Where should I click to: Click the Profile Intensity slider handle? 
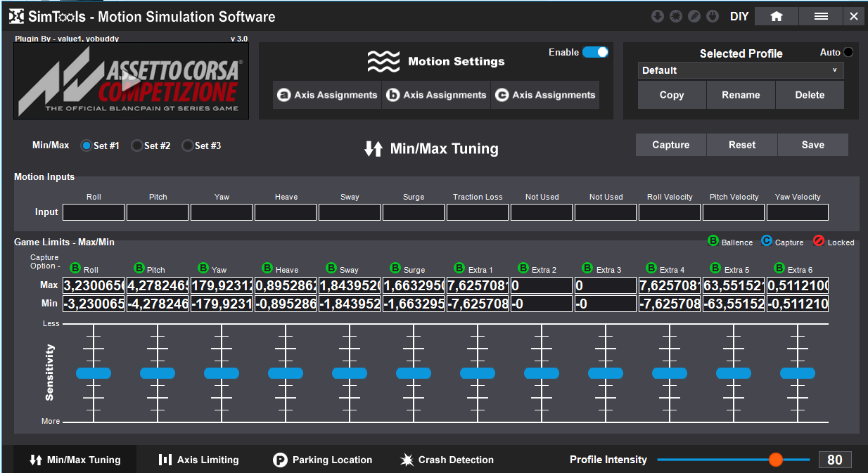(x=775, y=460)
